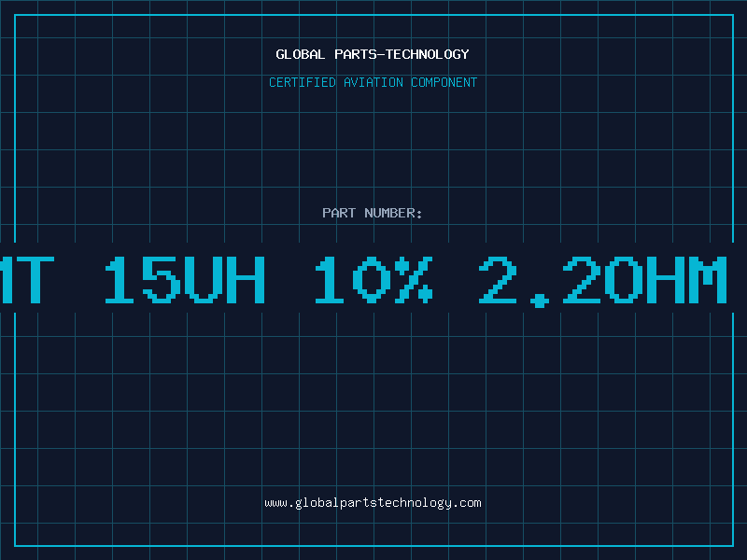Open the www.globalpartstechnology.com website link
747x560 pixels.
click(x=373, y=503)
